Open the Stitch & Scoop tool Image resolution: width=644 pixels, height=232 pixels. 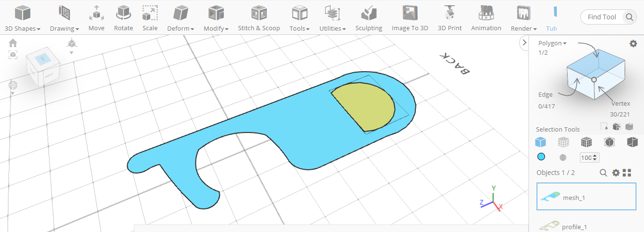259,18
